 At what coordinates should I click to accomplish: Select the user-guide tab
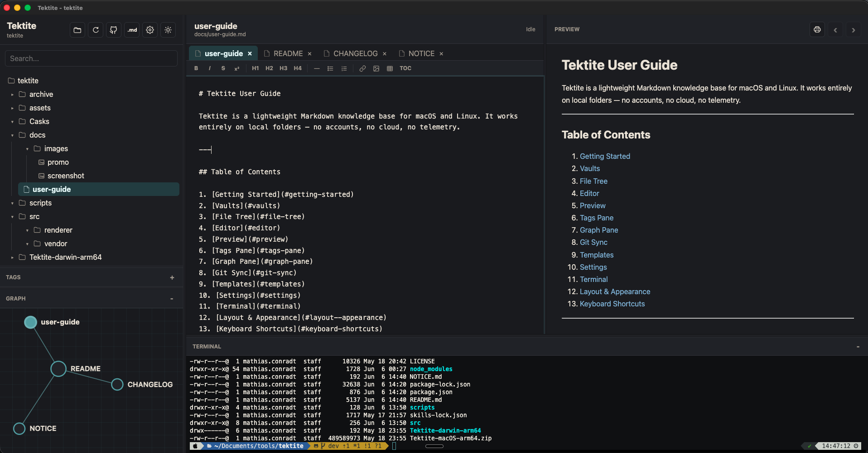223,53
